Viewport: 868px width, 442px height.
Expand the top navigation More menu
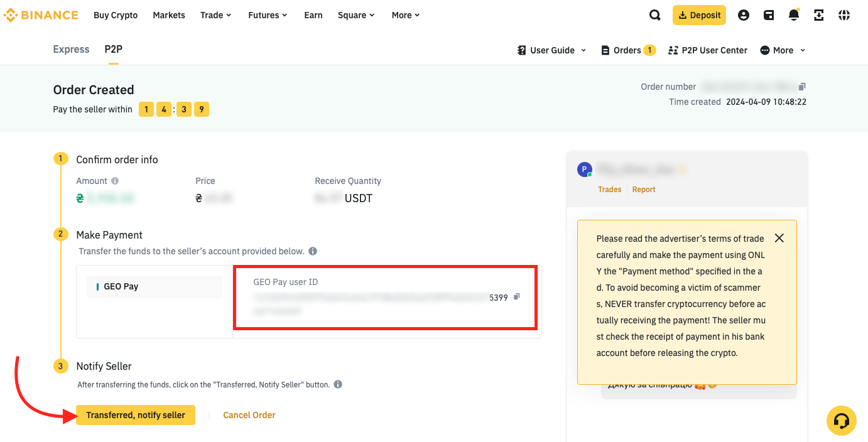406,15
